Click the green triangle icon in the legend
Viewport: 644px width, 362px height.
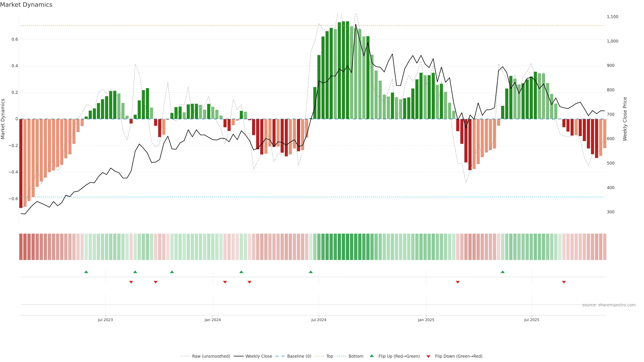pyautogui.click(x=372, y=356)
